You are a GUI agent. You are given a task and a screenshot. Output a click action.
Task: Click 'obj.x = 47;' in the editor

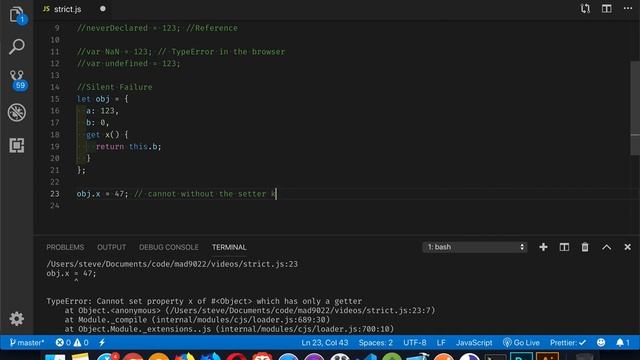coord(102,193)
